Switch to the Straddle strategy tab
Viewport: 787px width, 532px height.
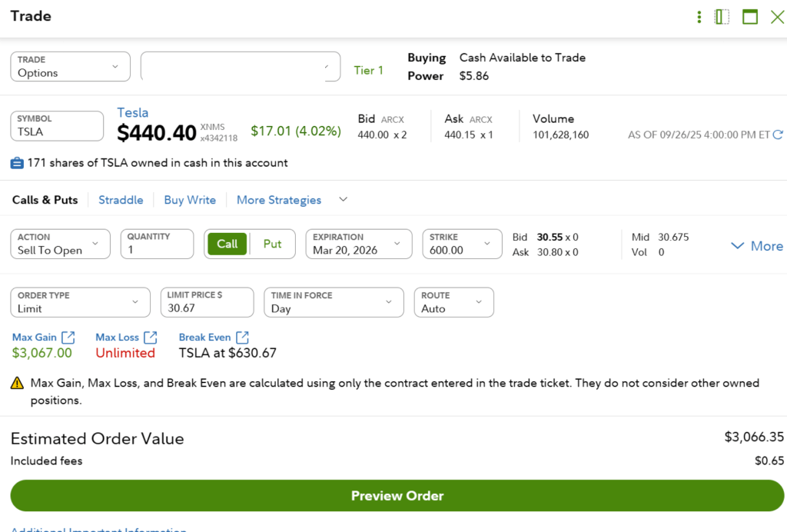coord(121,200)
